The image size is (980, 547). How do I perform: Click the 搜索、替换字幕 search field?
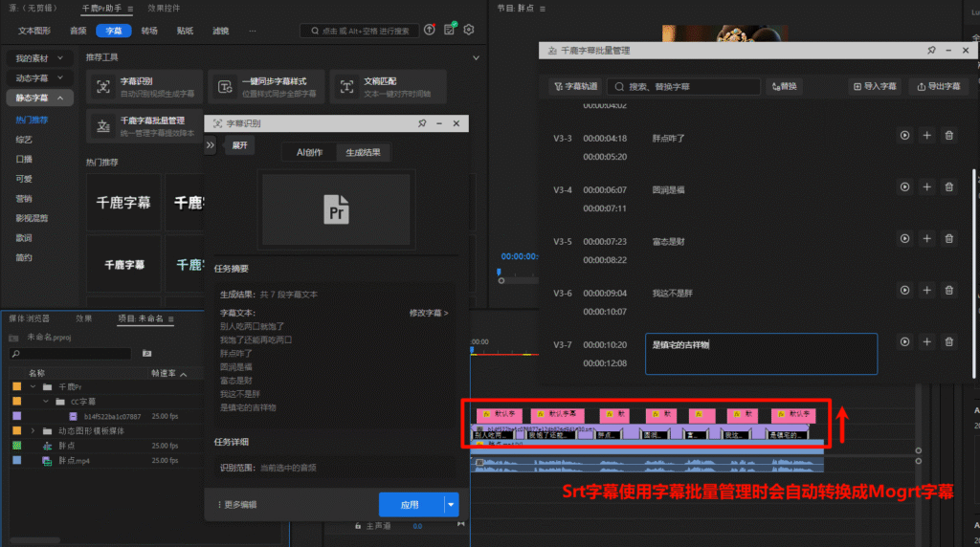click(683, 86)
